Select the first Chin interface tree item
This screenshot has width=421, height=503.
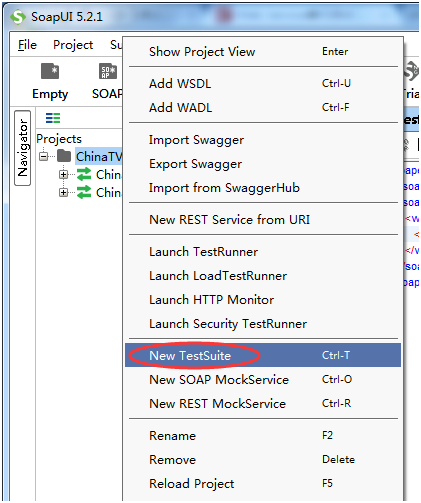coord(109,174)
